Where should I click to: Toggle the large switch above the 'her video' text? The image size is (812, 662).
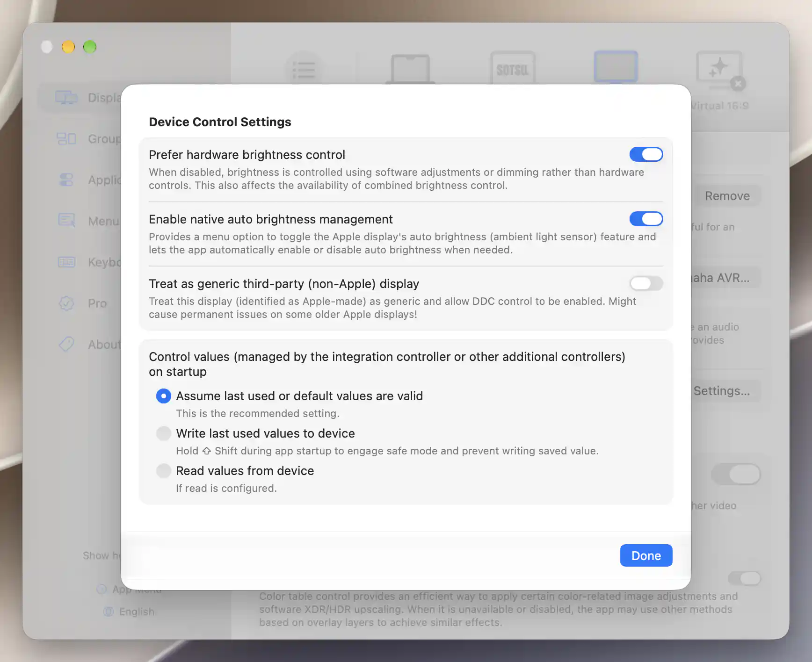[x=736, y=474]
